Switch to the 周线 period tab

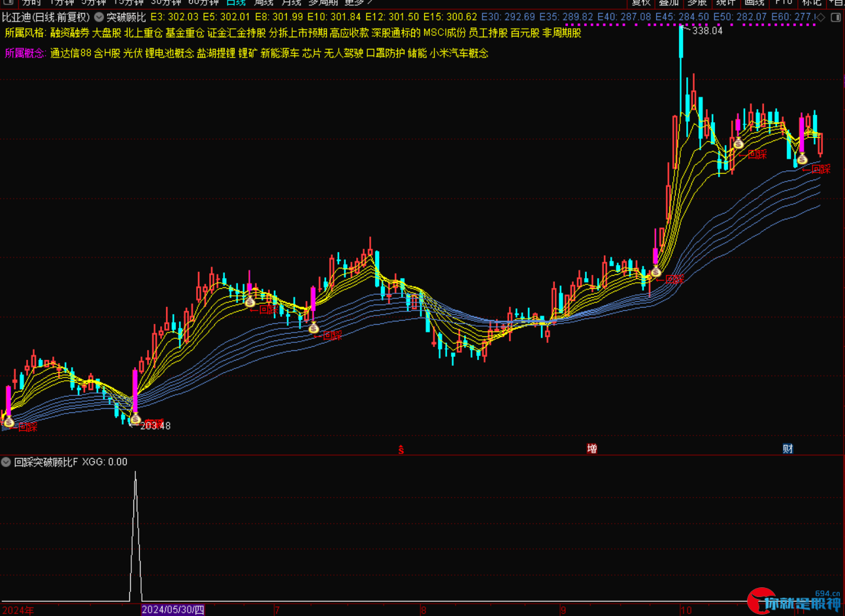pyautogui.click(x=263, y=3)
